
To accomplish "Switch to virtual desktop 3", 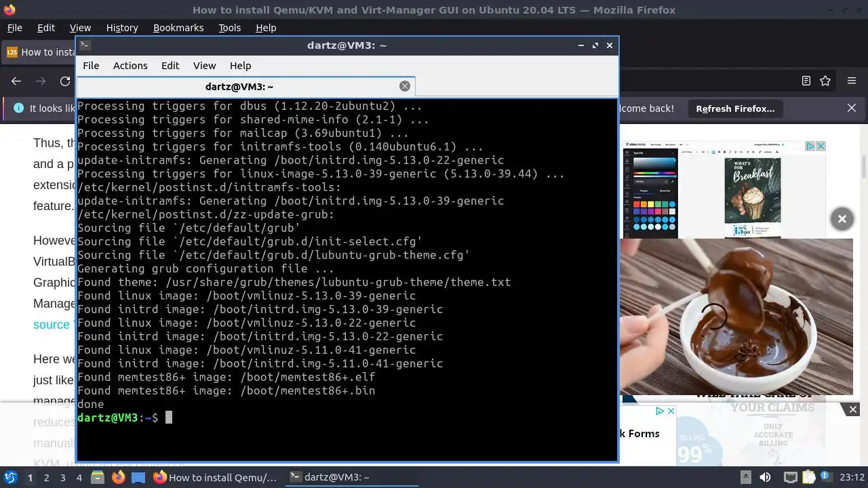I will [x=62, y=477].
